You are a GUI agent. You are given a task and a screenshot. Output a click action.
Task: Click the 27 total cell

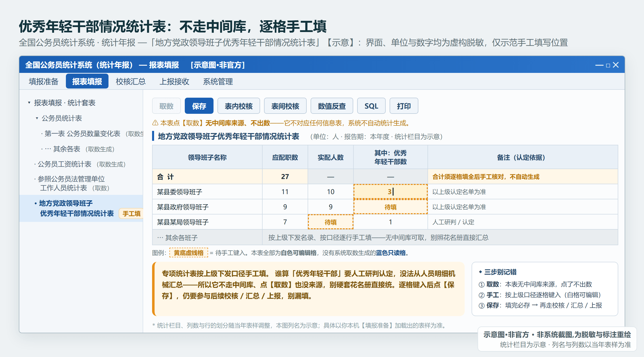point(285,177)
